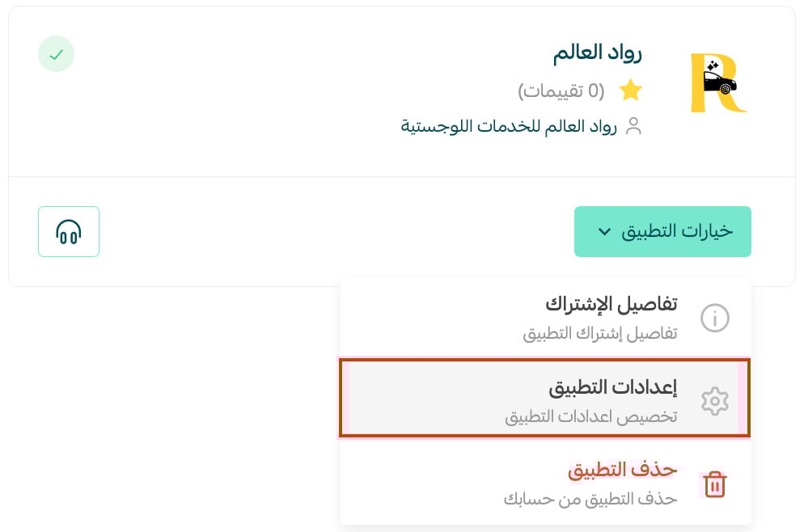804x532 pixels.
Task: Click the (0 تقييمات) ratings count
Action: [561, 91]
